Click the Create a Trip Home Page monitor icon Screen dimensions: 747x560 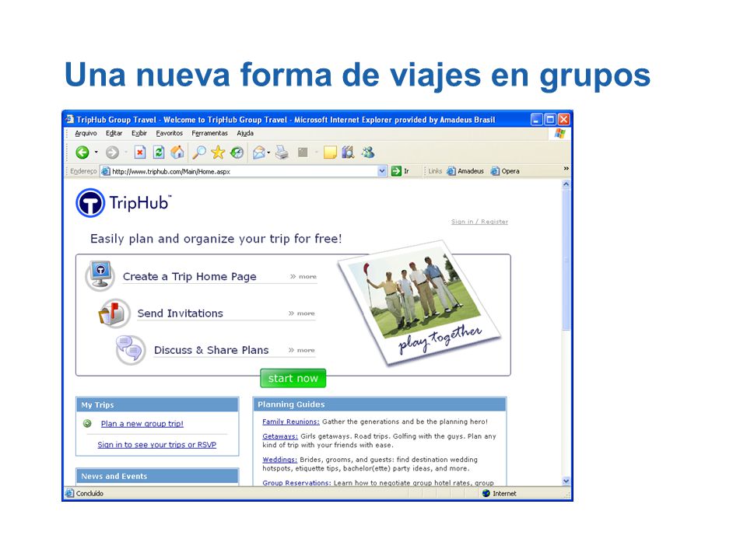(x=100, y=275)
